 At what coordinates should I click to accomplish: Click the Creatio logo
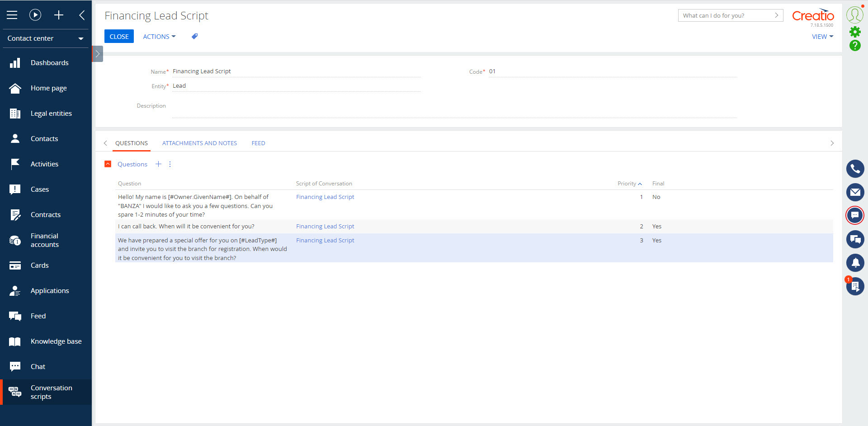click(x=813, y=16)
